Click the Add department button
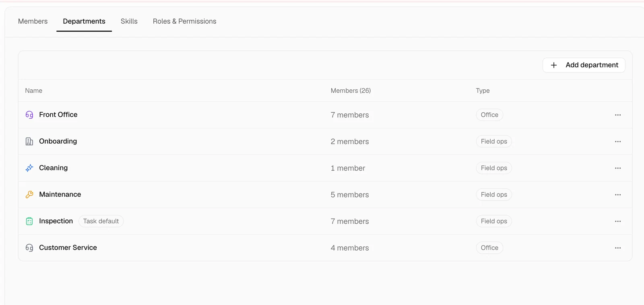This screenshot has height=305, width=644. point(584,65)
